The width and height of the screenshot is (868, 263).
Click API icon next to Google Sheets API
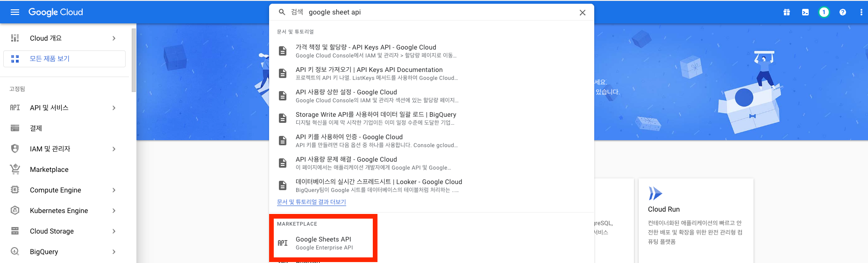[x=283, y=243]
